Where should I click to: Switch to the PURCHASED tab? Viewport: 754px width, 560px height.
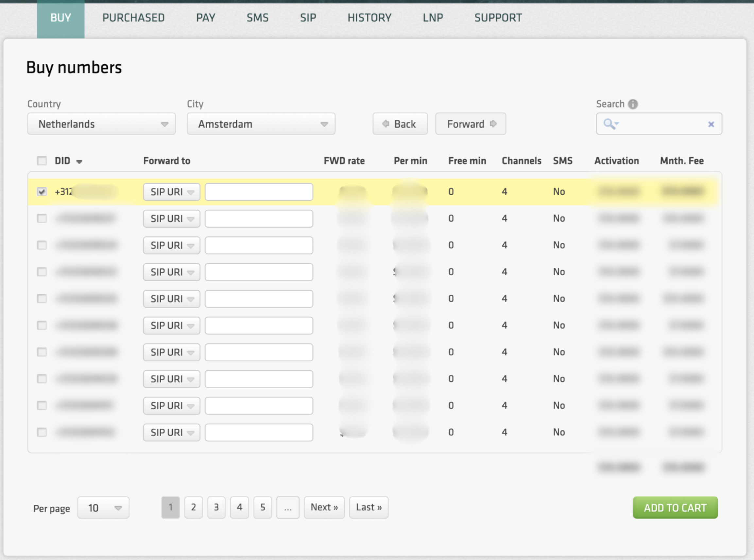click(133, 18)
